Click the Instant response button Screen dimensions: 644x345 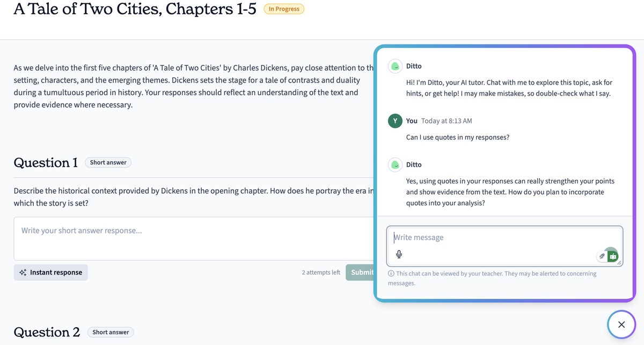[50, 273]
